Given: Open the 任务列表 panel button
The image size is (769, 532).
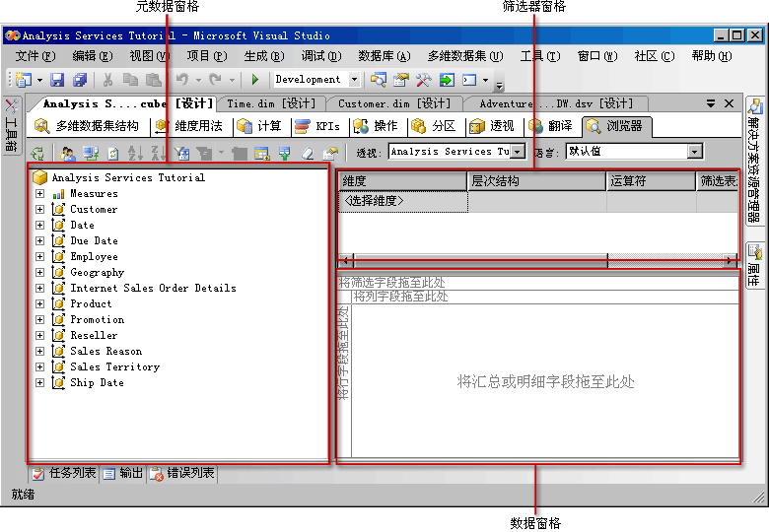Looking at the screenshot, I should click(64, 473).
